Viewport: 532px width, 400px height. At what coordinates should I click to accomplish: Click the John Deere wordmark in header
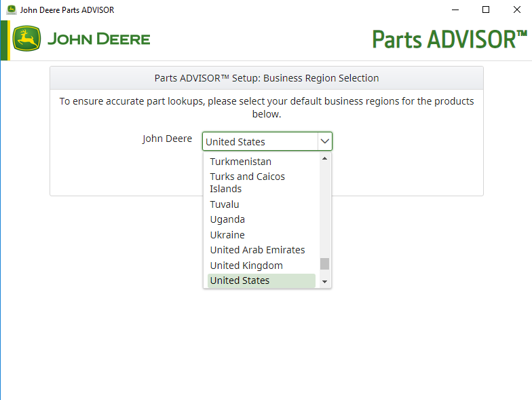click(x=98, y=39)
